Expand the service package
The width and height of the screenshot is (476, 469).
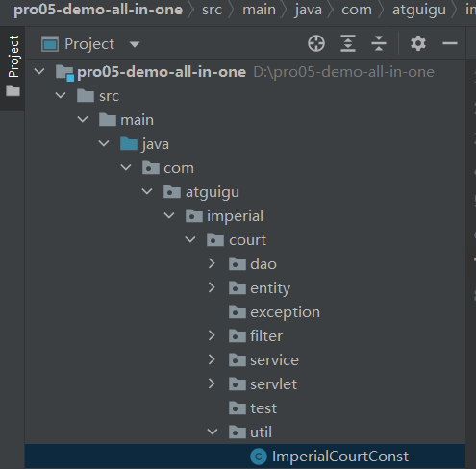point(212,359)
